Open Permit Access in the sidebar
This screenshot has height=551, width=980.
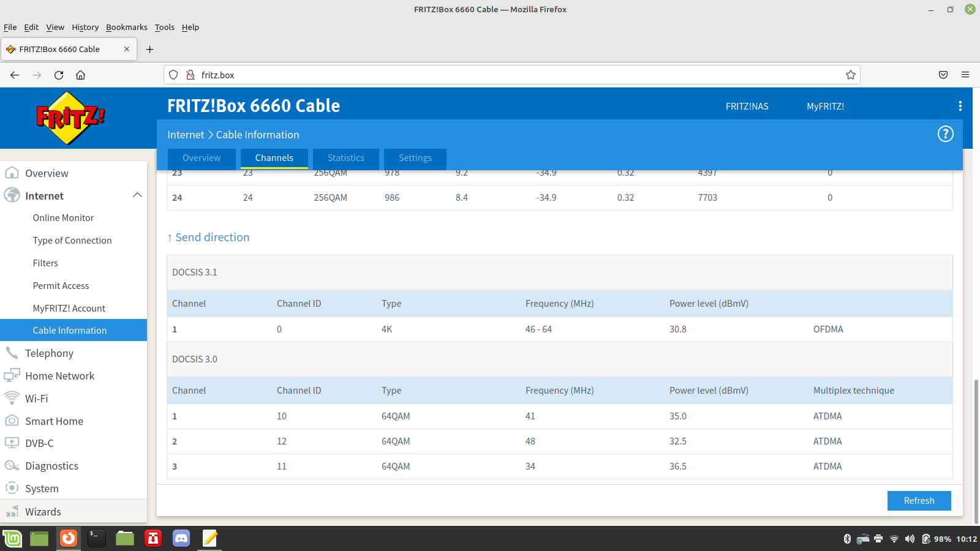tap(61, 286)
